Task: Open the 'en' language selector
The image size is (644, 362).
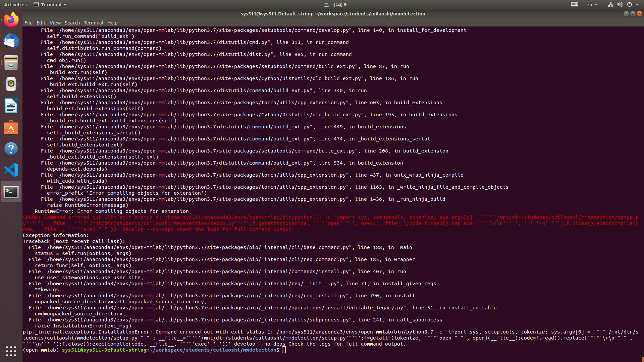Action: click(591, 4)
